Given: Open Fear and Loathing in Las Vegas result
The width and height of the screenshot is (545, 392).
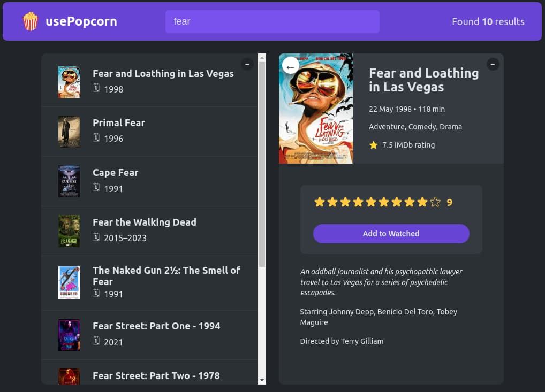Looking at the screenshot, I should [149, 81].
